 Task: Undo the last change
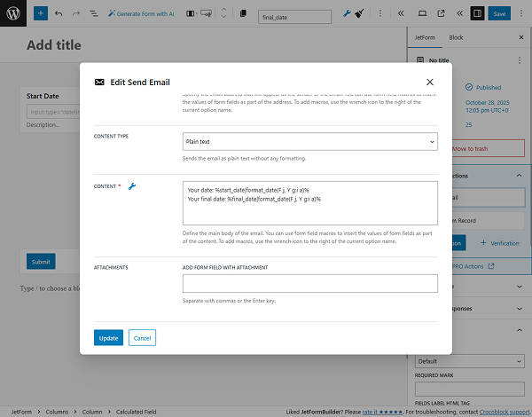[59, 13]
